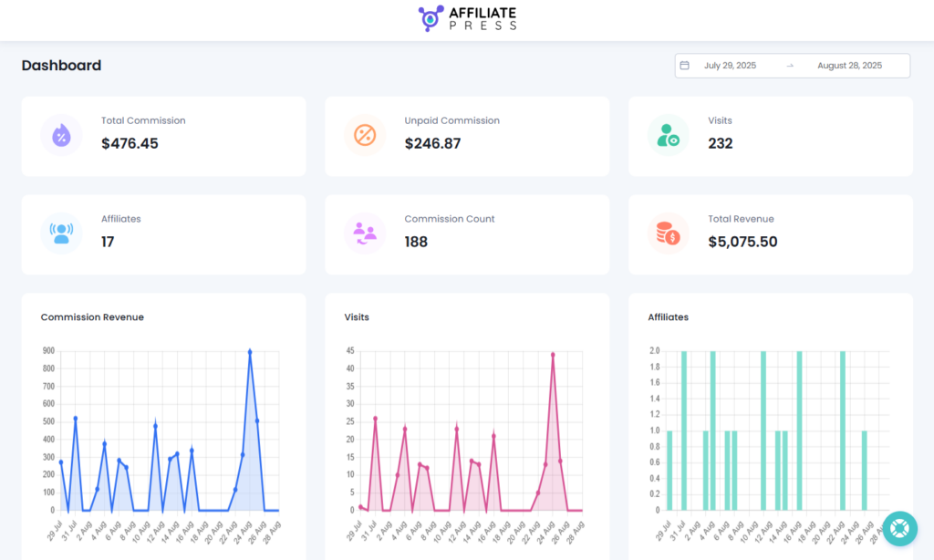Image resolution: width=934 pixels, height=560 pixels.
Task: Click the Affiliates broadcast icon
Action: coord(61,233)
